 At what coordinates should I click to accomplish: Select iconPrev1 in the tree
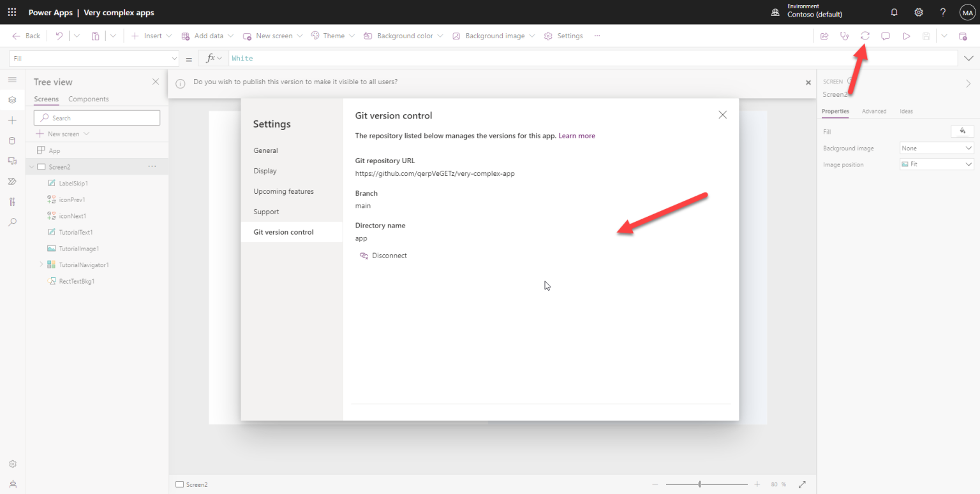72,200
